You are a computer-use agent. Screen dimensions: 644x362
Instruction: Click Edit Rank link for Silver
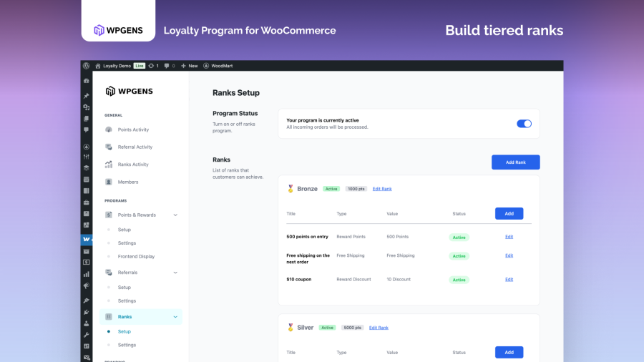click(x=379, y=328)
